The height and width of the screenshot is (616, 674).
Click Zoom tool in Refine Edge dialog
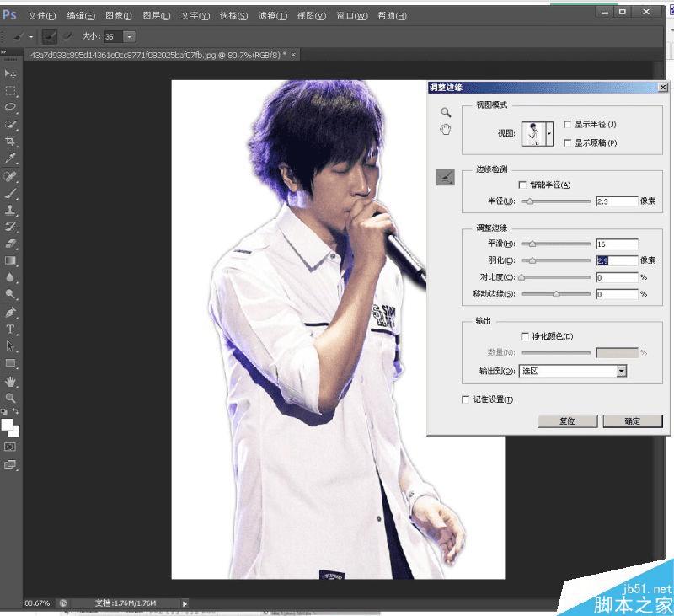coord(446,113)
